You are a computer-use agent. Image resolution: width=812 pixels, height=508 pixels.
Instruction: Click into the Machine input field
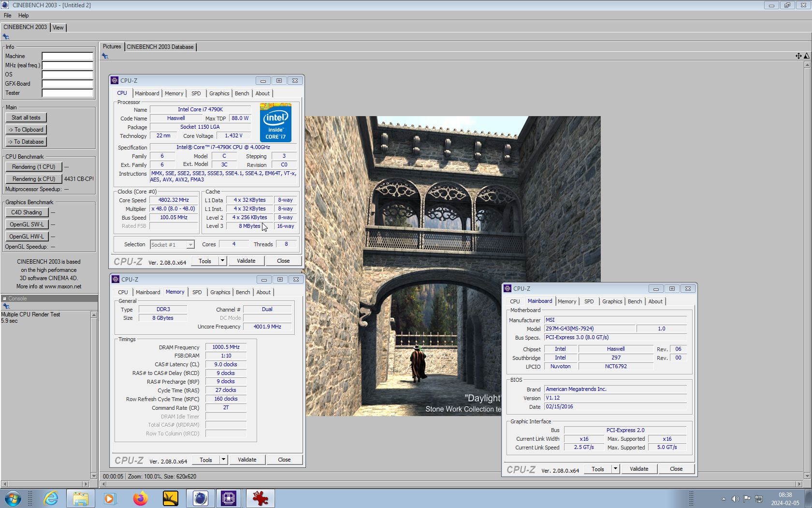[x=67, y=56]
